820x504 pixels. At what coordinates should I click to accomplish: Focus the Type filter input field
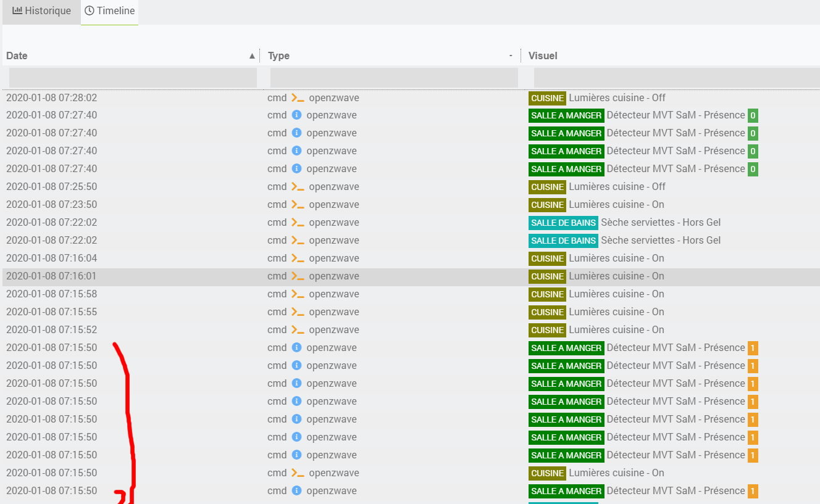(394, 78)
